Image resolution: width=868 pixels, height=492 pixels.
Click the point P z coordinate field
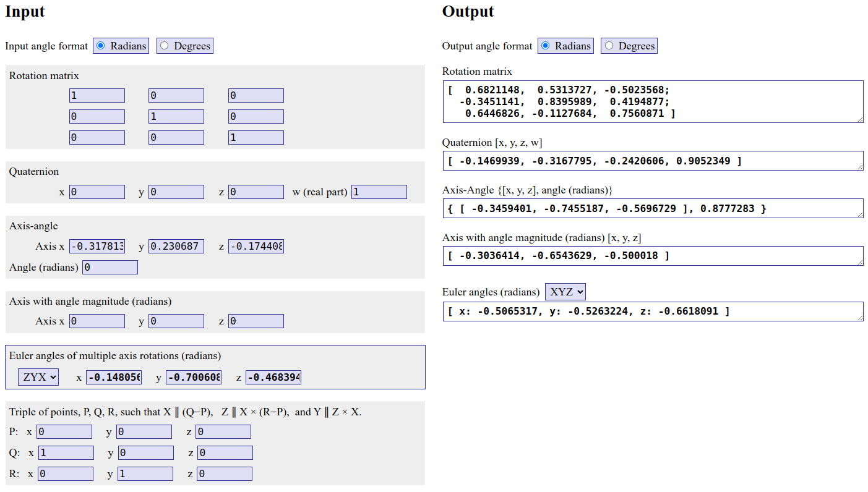(x=223, y=431)
